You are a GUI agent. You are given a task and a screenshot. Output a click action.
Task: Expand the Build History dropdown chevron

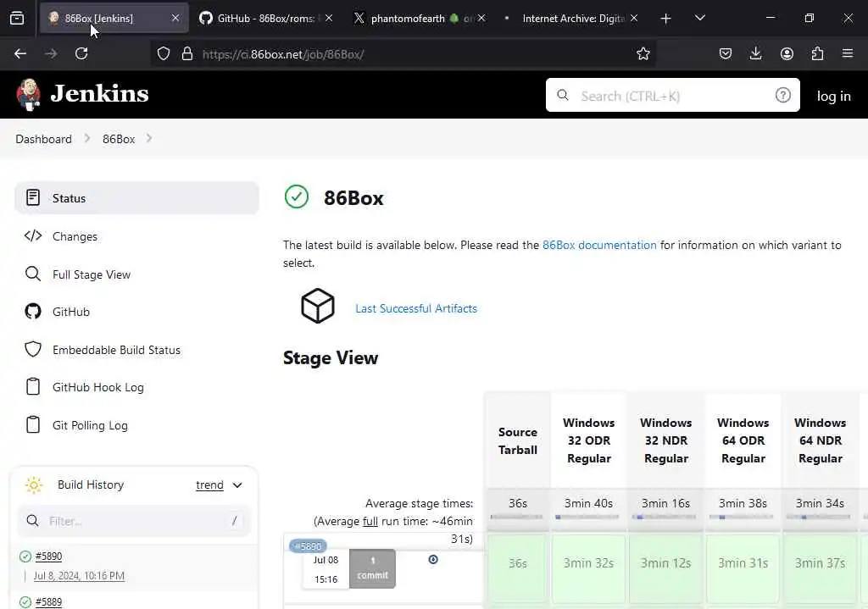[x=237, y=485]
